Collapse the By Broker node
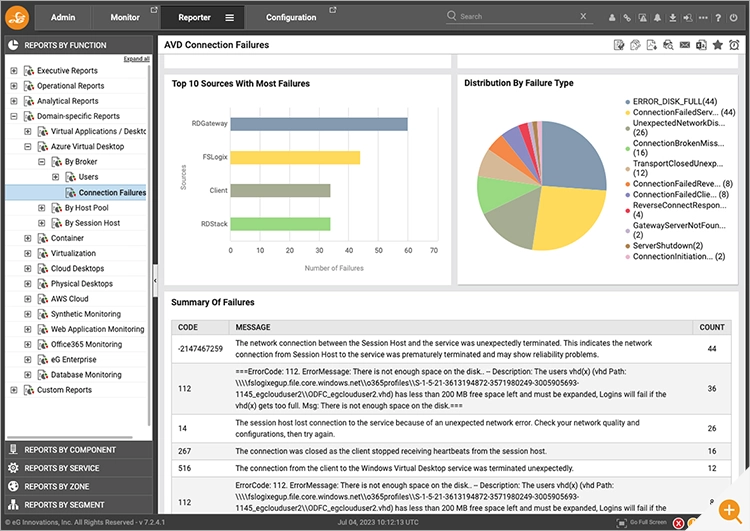Viewport: 750px width, 531px height. [x=42, y=162]
